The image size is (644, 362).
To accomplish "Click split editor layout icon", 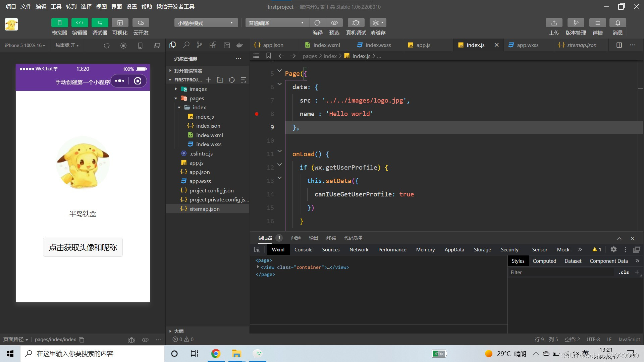I will 619,45.
